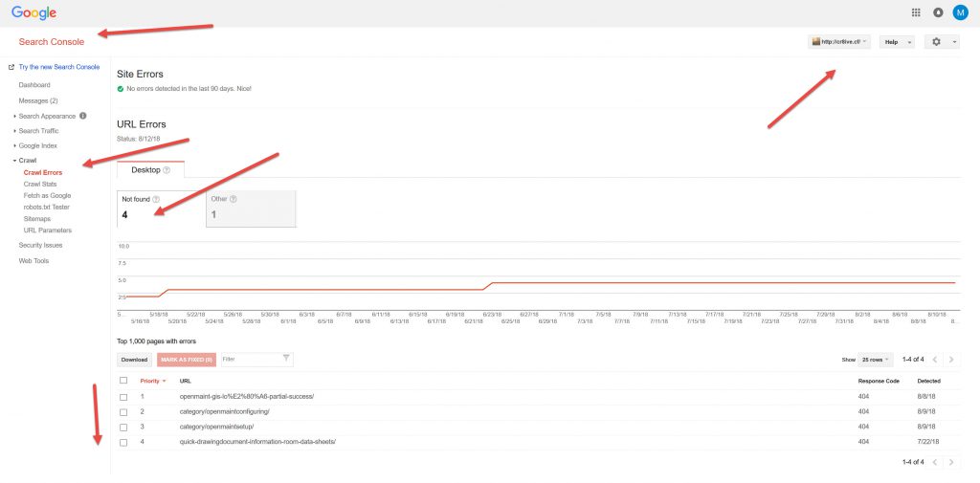
Task: Open the notifications bell icon
Action: click(x=938, y=12)
